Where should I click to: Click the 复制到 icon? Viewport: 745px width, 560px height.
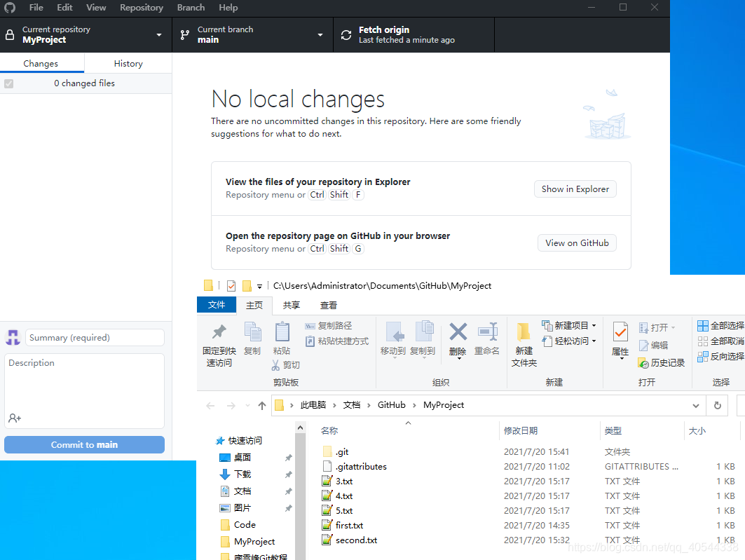[x=424, y=332]
